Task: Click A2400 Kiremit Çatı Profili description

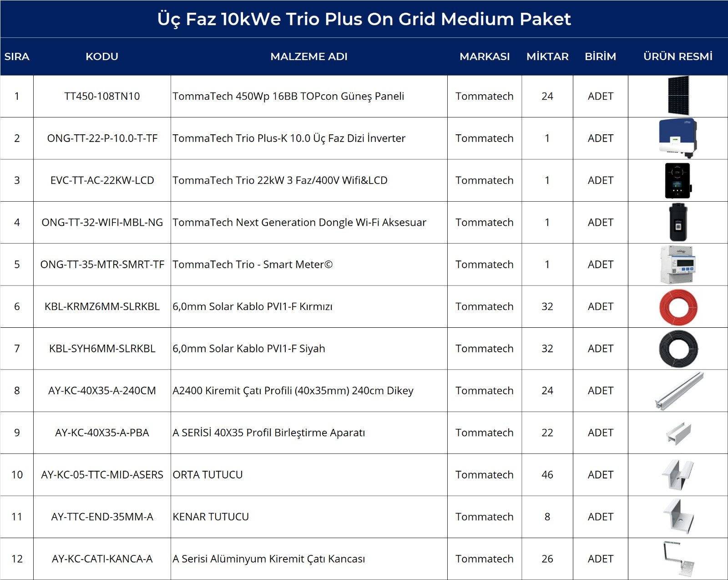Action: coord(293,391)
